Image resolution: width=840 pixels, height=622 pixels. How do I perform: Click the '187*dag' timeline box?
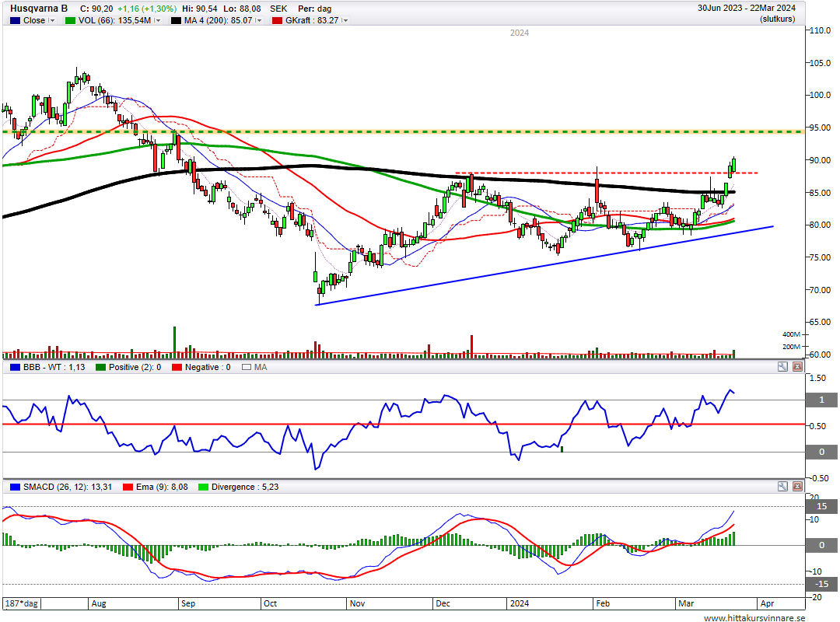[22, 603]
